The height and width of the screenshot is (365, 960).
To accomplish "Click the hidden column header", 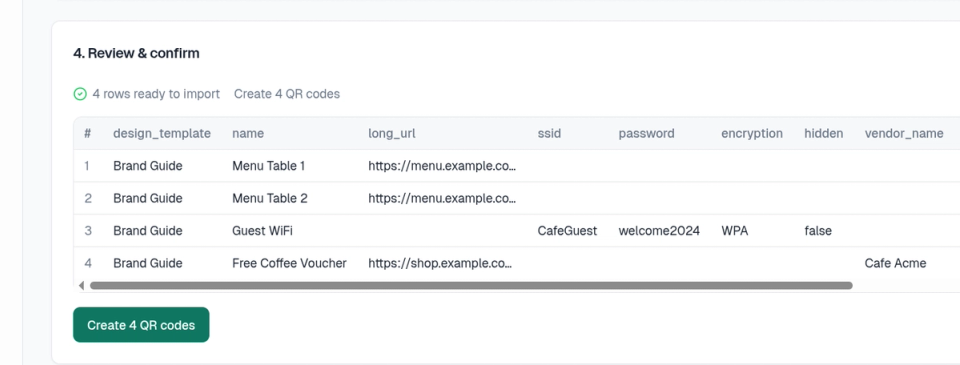I will pyautogui.click(x=823, y=134).
